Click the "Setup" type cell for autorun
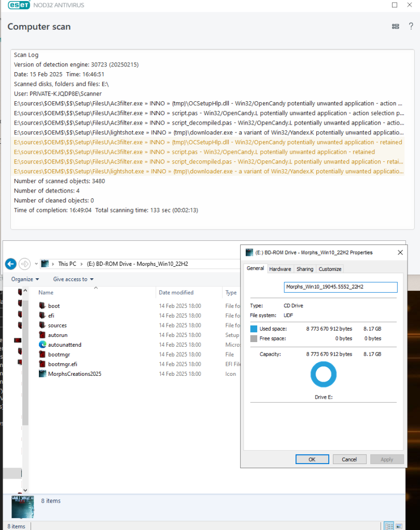 point(232,335)
